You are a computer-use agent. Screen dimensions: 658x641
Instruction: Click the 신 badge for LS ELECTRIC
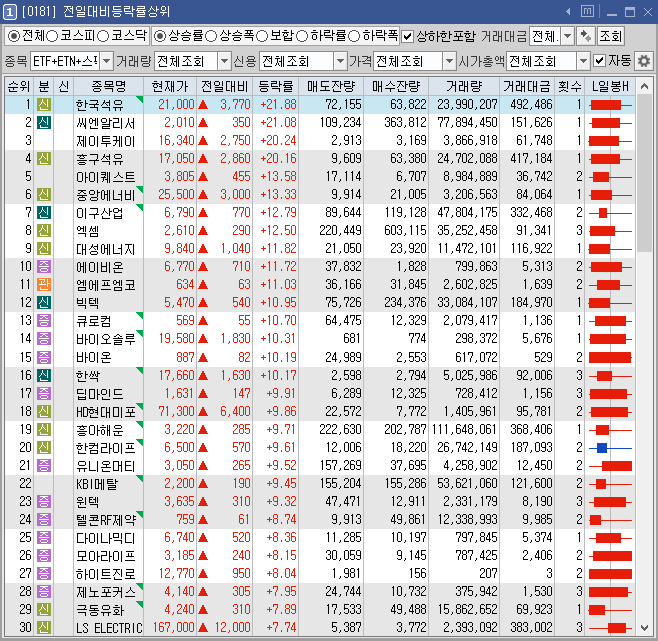(x=44, y=628)
